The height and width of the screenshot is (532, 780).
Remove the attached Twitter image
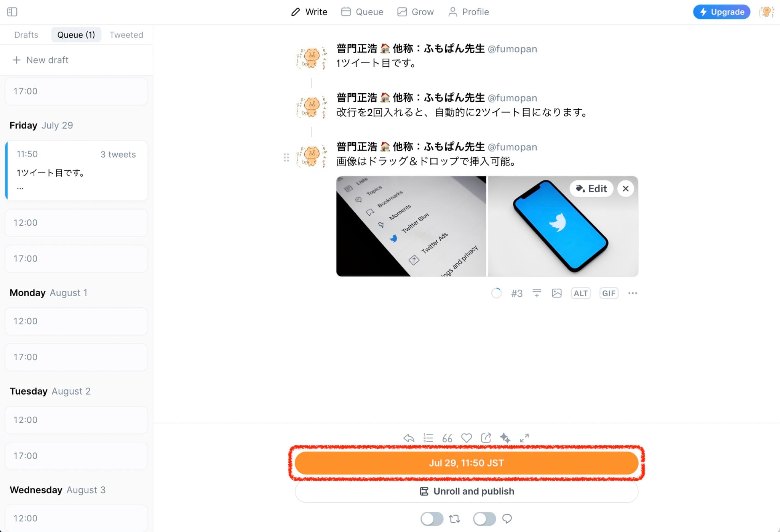click(x=625, y=189)
